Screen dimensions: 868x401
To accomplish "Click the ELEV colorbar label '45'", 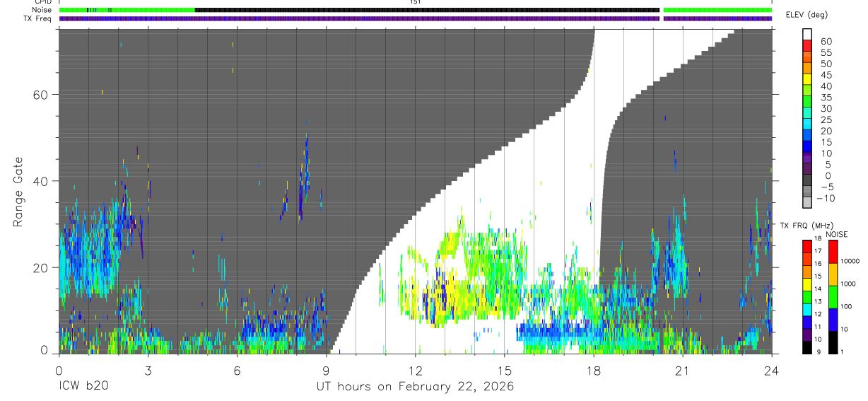I will point(826,75).
